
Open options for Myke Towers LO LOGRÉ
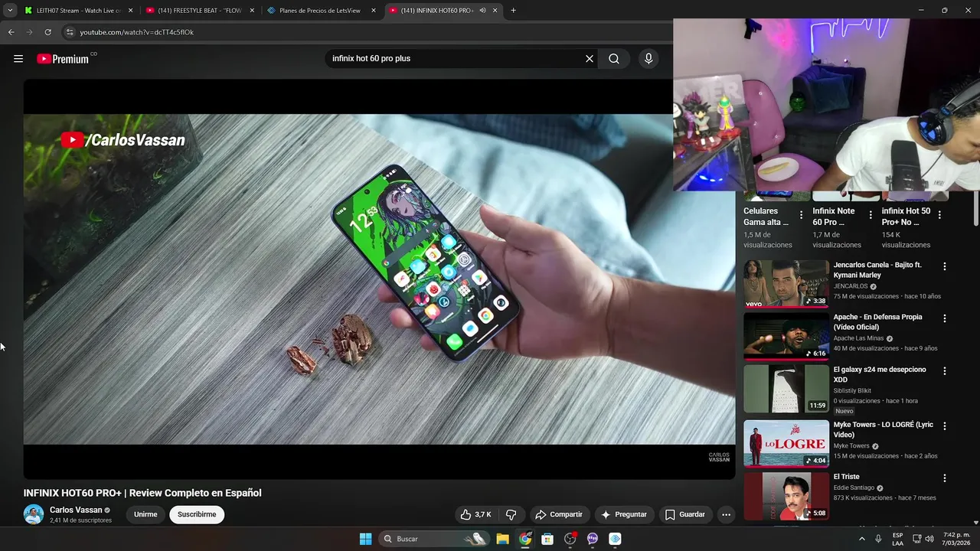point(945,425)
